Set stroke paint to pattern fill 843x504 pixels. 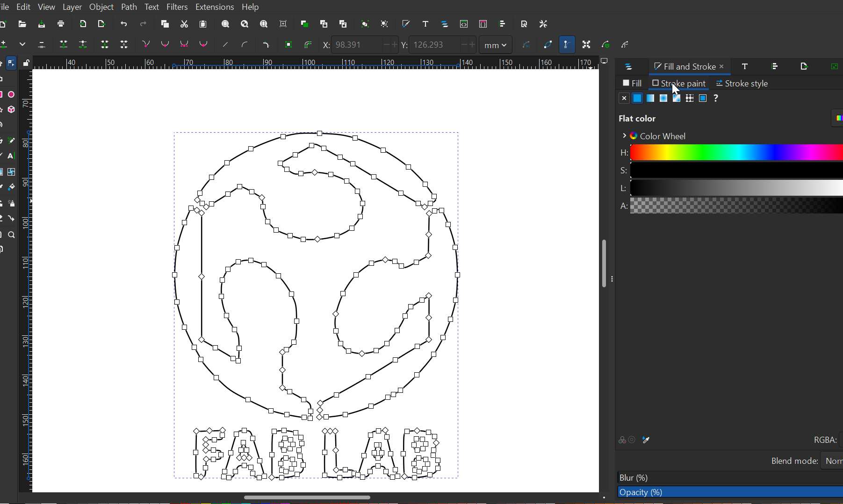click(x=690, y=98)
